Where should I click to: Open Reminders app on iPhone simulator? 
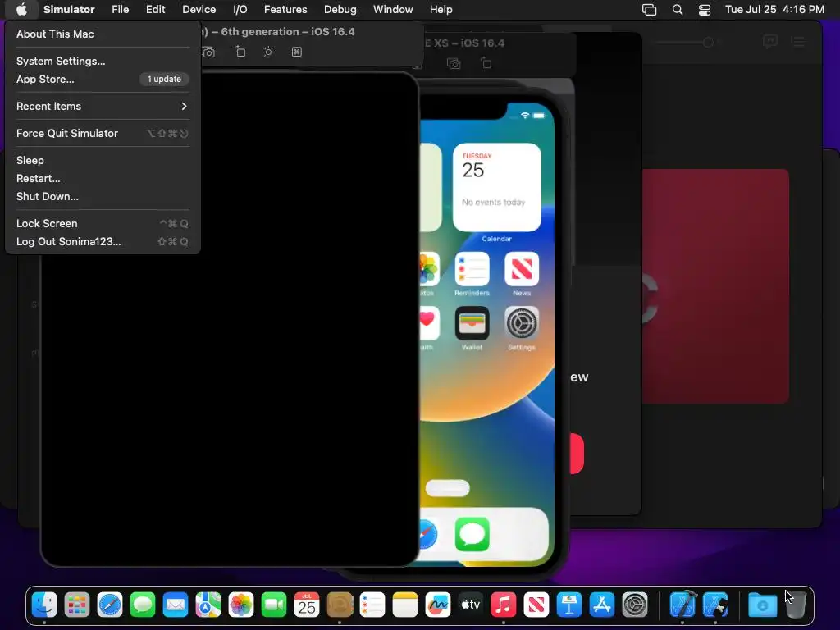[x=472, y=269]
